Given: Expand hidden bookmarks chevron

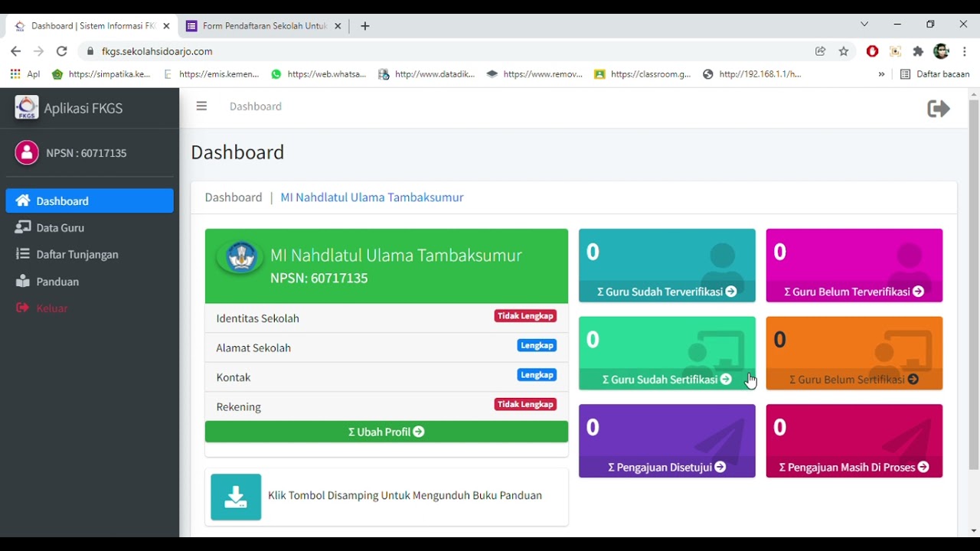Looking at the screenshot, I should (x=881, y=74).
